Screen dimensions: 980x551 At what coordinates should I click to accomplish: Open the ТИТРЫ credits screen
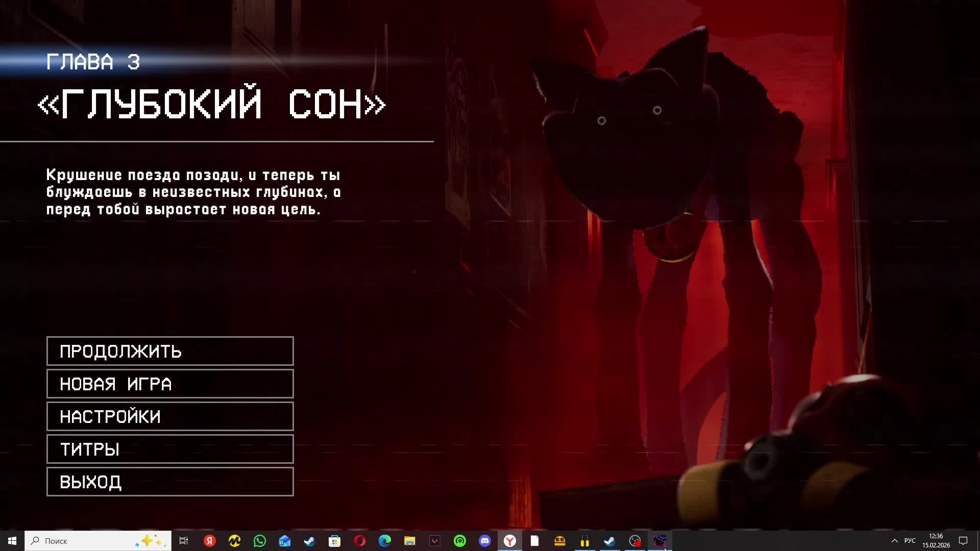tap(170, 449)
